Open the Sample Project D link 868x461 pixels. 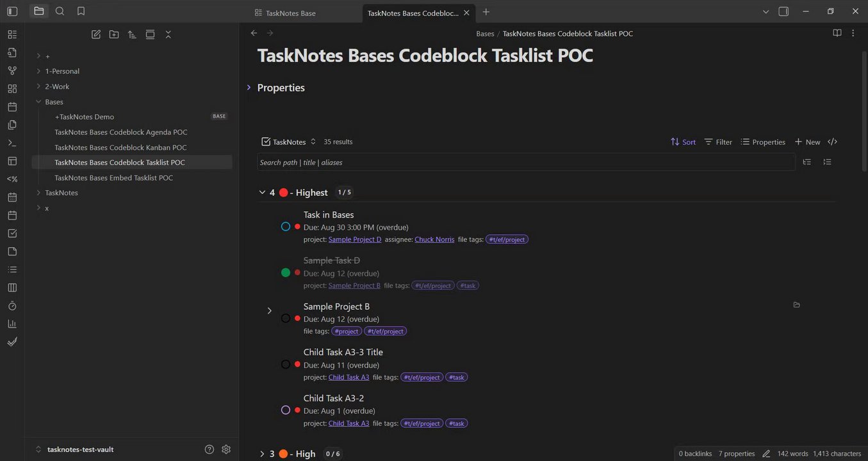[354, 239]
